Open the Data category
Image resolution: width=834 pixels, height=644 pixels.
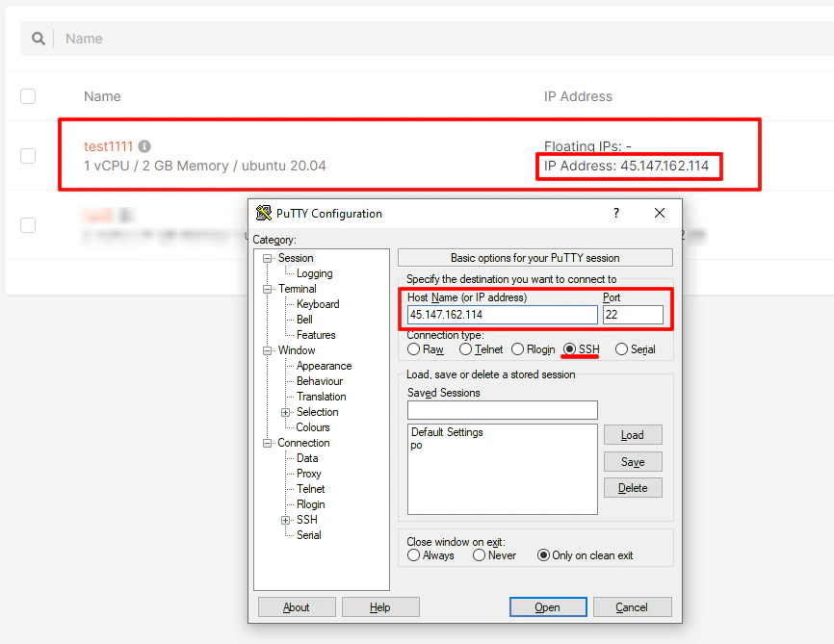(307, 458)
